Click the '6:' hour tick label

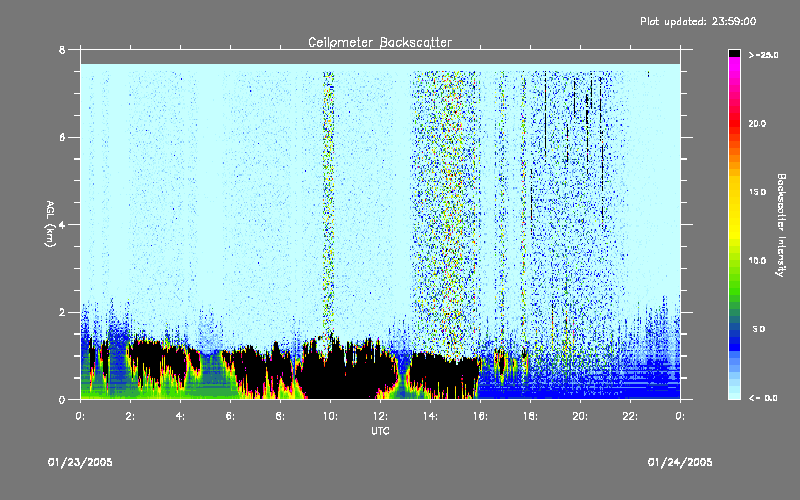[230, 416]
